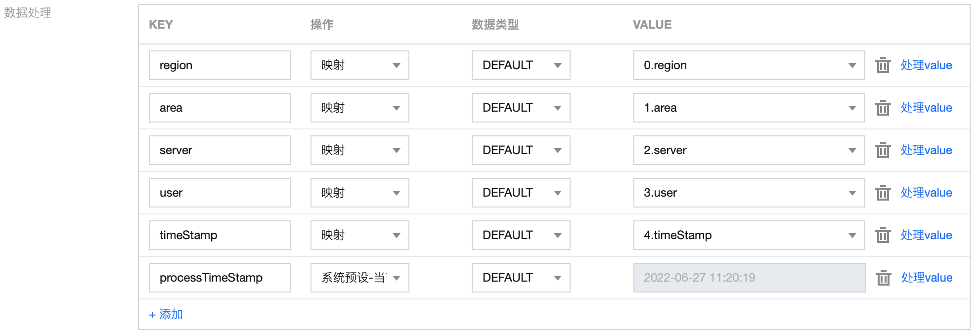Delete the area row using trash icon
This screenshot has height=334, width=980.
(x=883, y=108)
